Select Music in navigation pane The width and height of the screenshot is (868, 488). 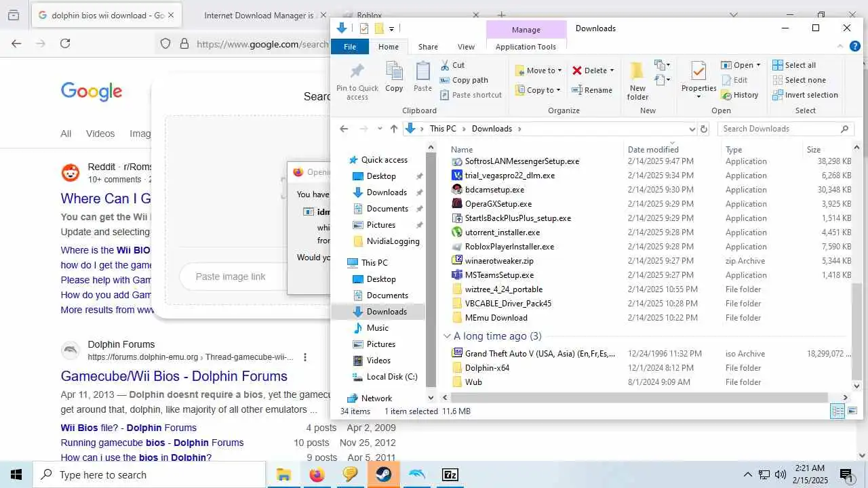coord(370,328)
